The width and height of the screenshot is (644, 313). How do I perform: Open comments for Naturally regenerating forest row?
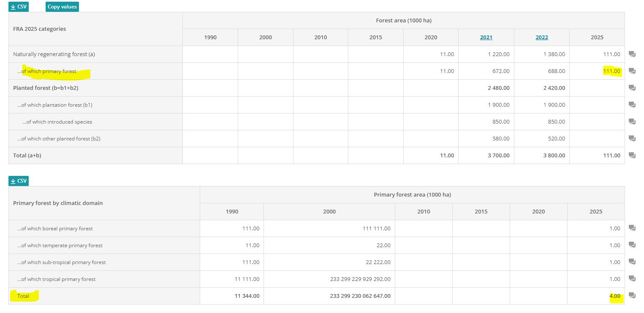[x=632, y=54]
